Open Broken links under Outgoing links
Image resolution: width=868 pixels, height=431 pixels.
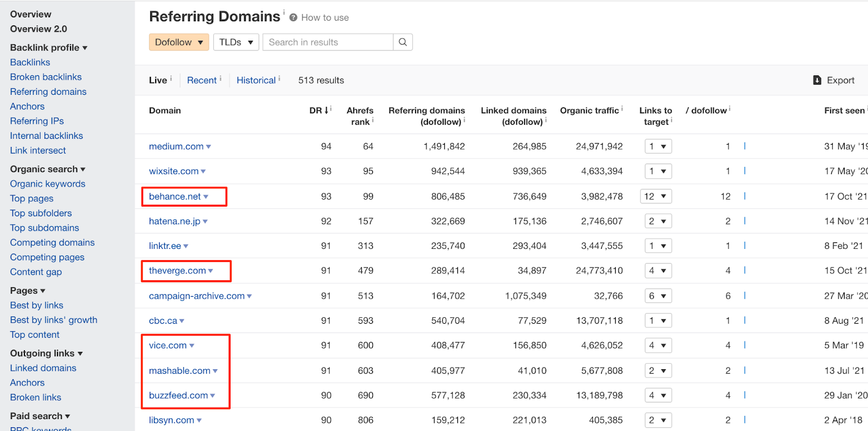(35, 397)
